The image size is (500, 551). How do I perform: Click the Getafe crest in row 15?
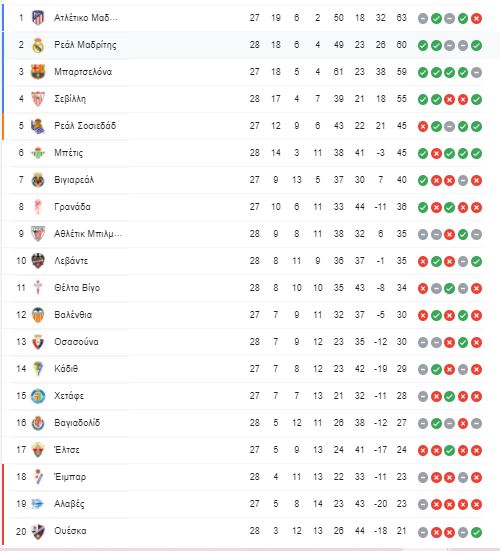click(38, 396)
